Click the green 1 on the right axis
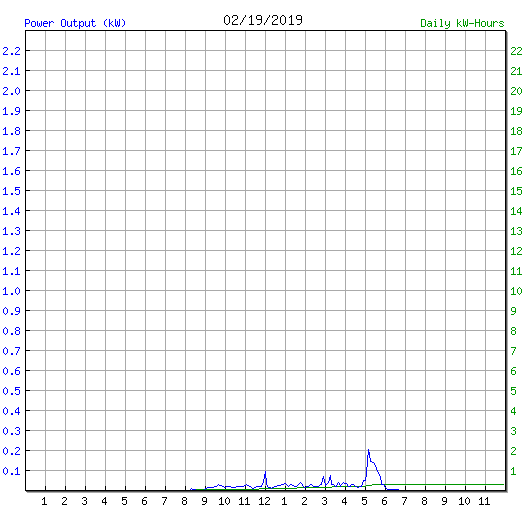Image resolution: width=527 pixels, height=510 pixels. click(x=513, y=471)
